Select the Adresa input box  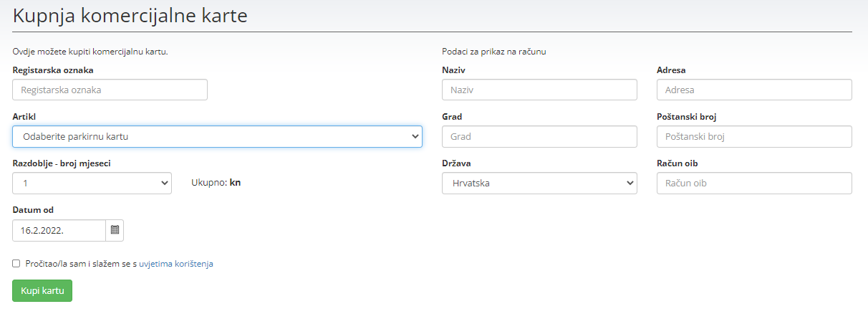pyautogui.click(x=753, y=90)
